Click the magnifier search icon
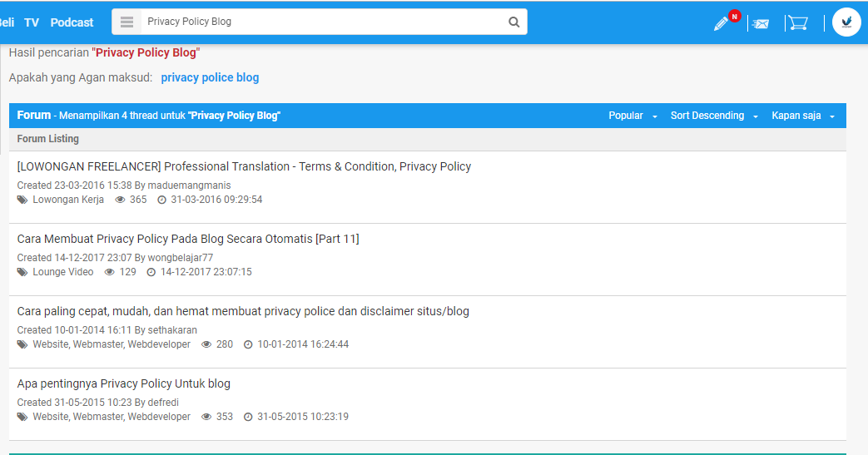The image size is (868, 455). pyautogui.click(x=514, y=22)
